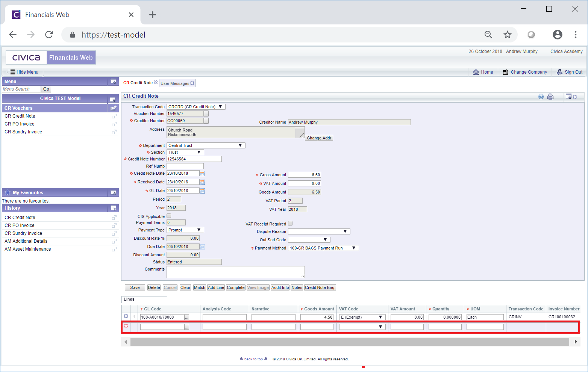588x372 pixels.
Task: Click into the Menu Search field
Action: coord(21,89)
